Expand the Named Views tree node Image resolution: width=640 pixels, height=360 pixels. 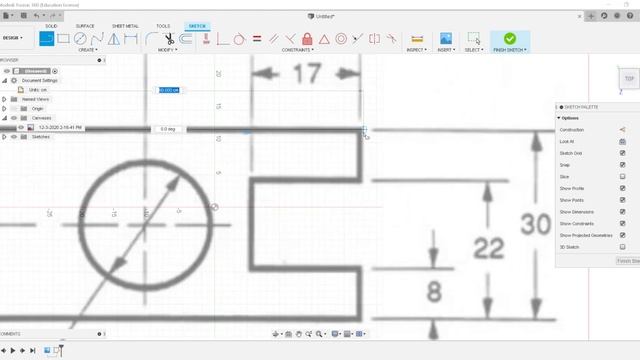point(4,99)
